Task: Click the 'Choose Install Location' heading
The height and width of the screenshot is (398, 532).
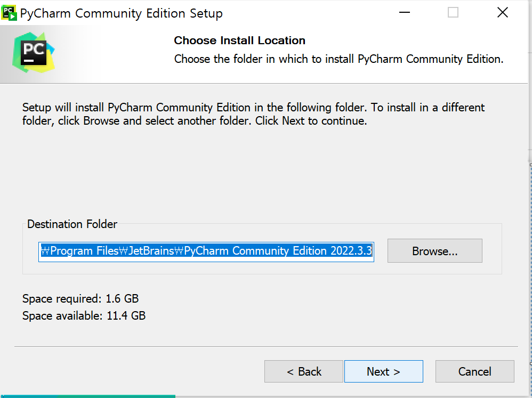Action: tap(239, 40)
